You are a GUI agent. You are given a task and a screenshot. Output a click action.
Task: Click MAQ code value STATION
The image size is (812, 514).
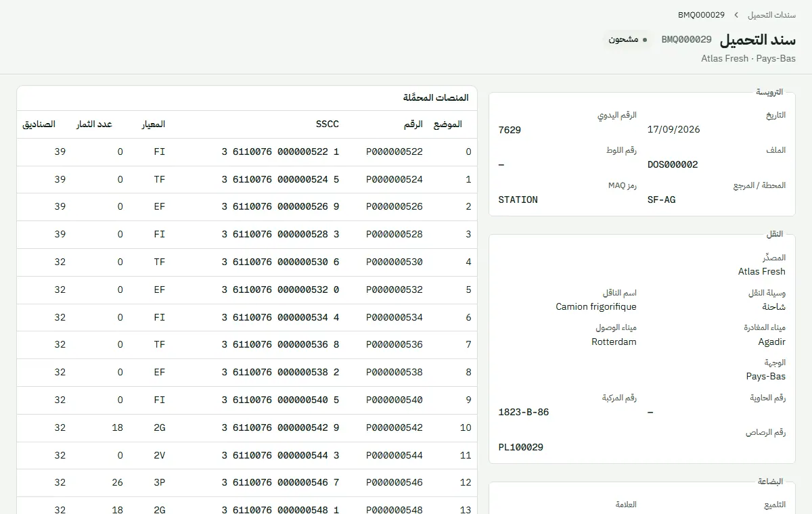[518, 200]
